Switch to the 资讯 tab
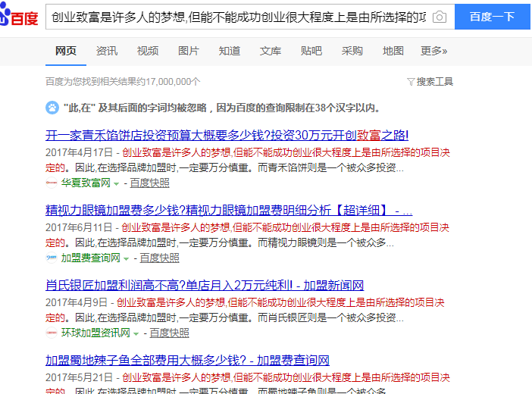 coord(107,51)
